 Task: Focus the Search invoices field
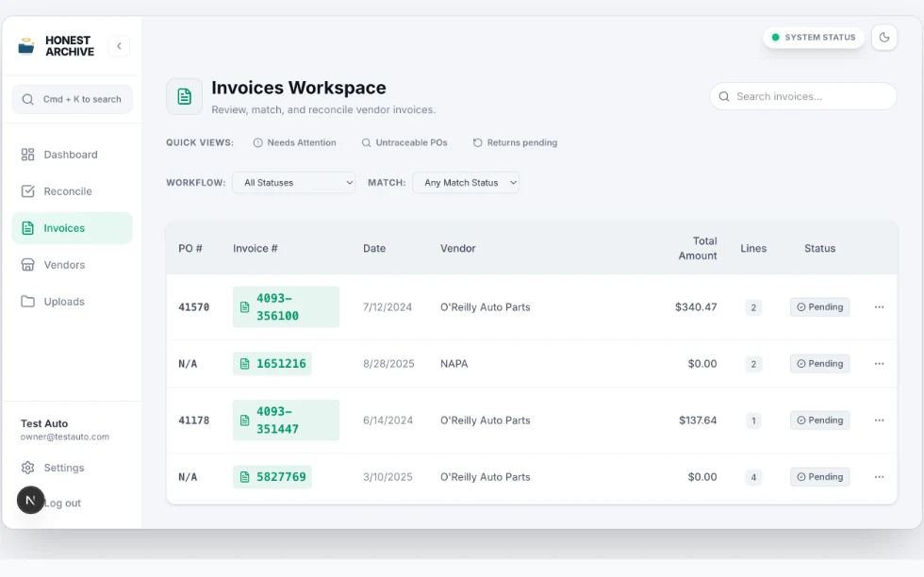[x=803, y=96]
